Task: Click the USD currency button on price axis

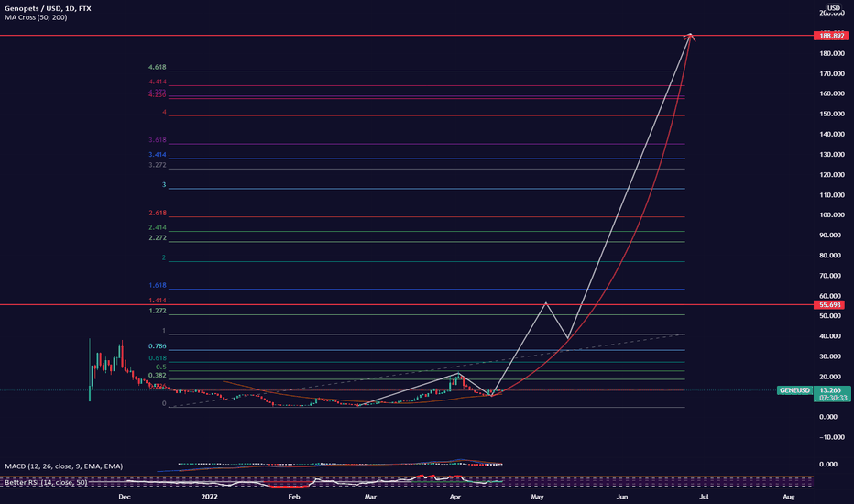Action: (833, 7)
